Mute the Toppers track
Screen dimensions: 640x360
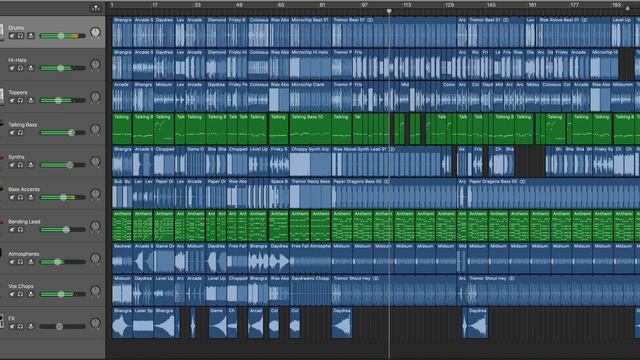point(12,100)
